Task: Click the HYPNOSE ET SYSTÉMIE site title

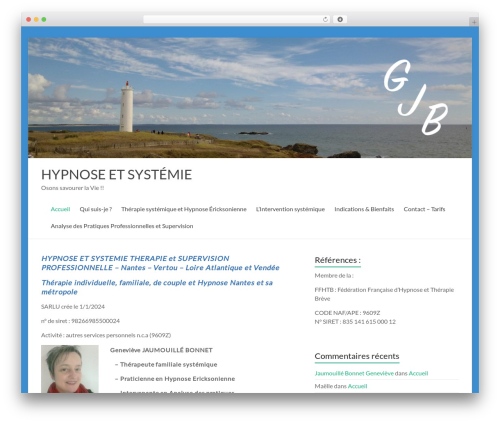Action: tap(116, 175)
